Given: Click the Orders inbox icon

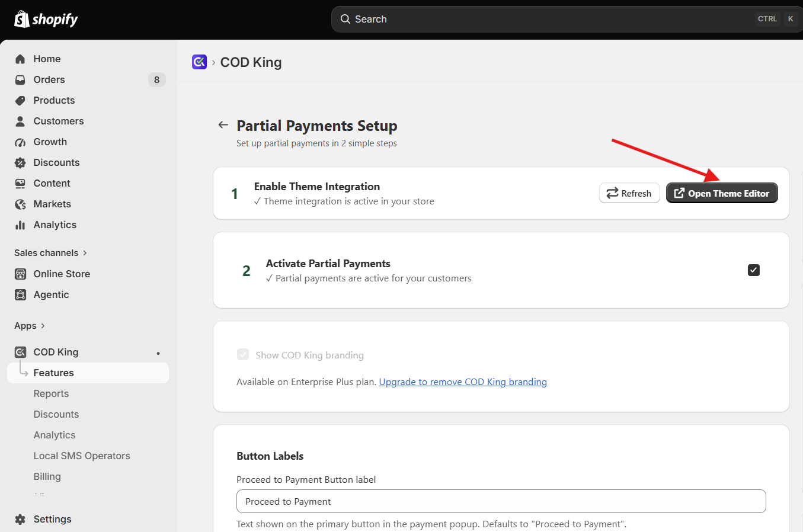Looking at the screenshot, I should 20,79.
